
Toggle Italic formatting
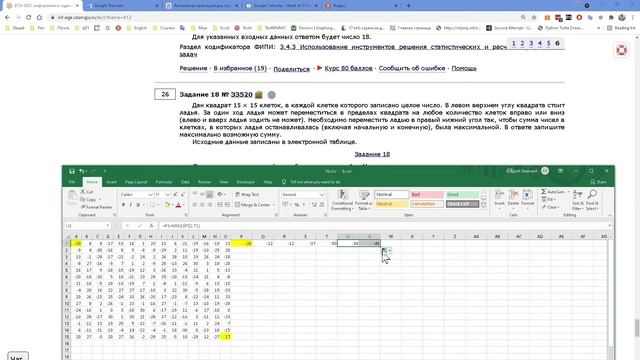tap(131, 205)
